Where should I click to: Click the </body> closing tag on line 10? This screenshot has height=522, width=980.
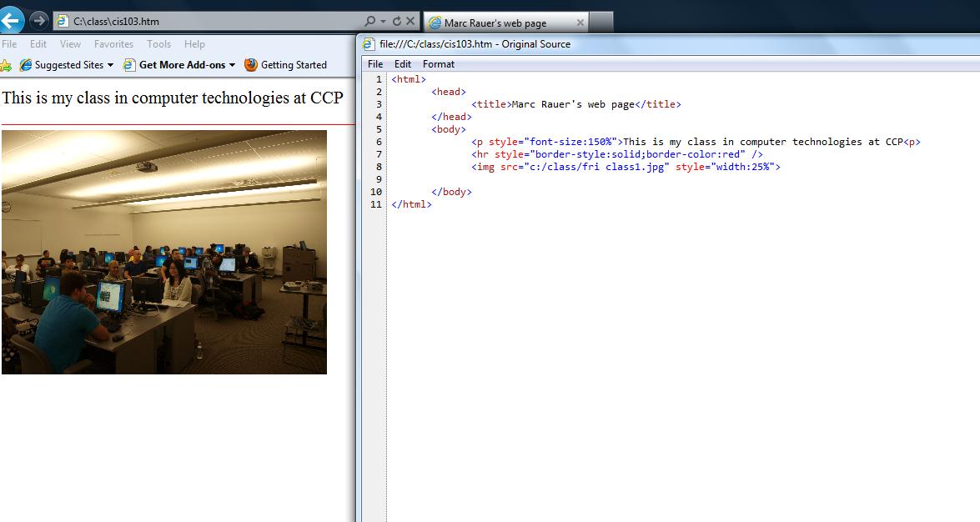[x=451, y=192]
